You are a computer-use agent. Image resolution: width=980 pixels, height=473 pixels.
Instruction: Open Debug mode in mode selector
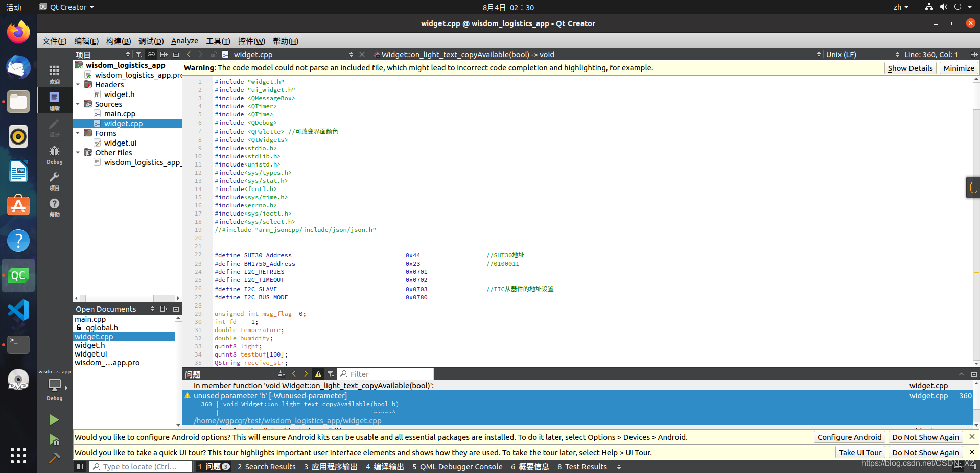[x=54, y=154]
